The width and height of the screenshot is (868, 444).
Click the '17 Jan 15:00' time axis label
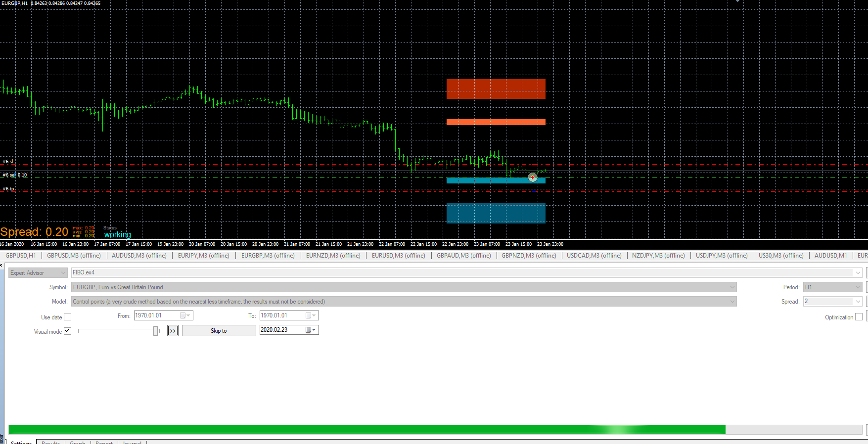tap(138, 244)
